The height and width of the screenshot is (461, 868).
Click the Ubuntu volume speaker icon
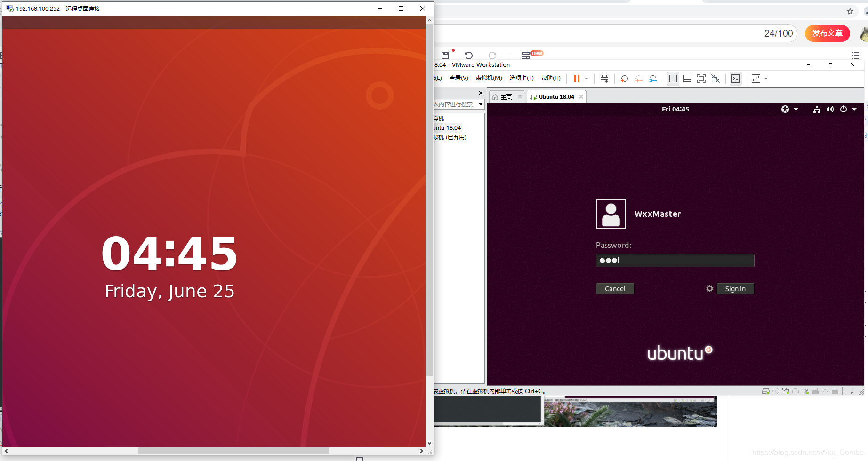830,109
